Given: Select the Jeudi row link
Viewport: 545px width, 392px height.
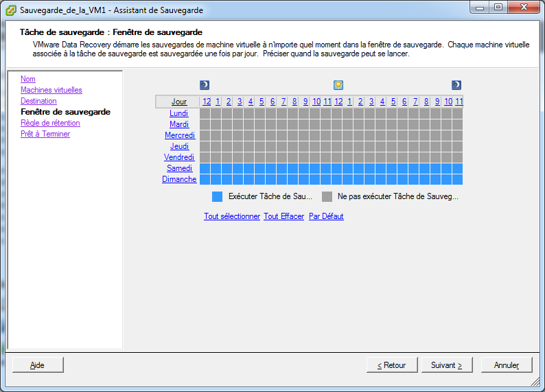Looking at the screenshot, I should click(x=179, y=146).
